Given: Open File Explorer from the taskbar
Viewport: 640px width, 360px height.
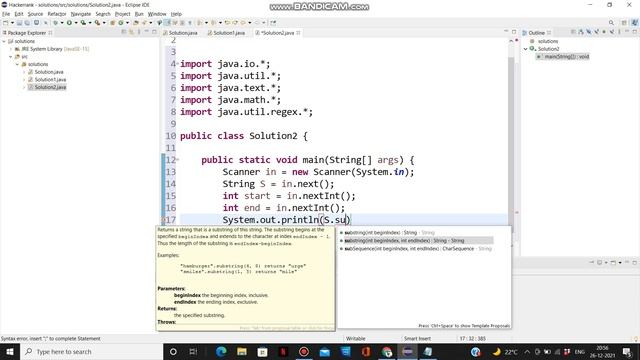Looking at the screenshot, I should pyautogui.click(x=242, y=351).
